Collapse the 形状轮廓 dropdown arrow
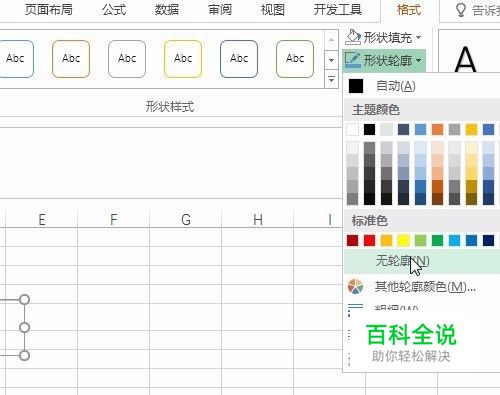Screen dimensions: 500x395 [x=419, y=60]
